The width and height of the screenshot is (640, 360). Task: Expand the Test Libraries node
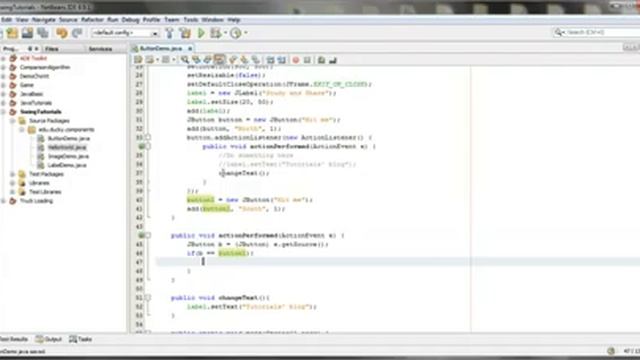(x=13, y=192)
